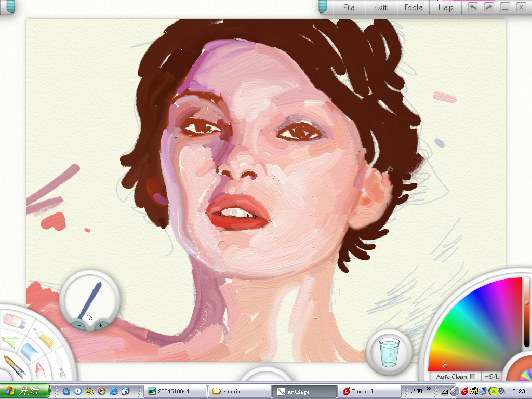
Task: Click the green K tray icon
Action: click(x=493, y=391)
